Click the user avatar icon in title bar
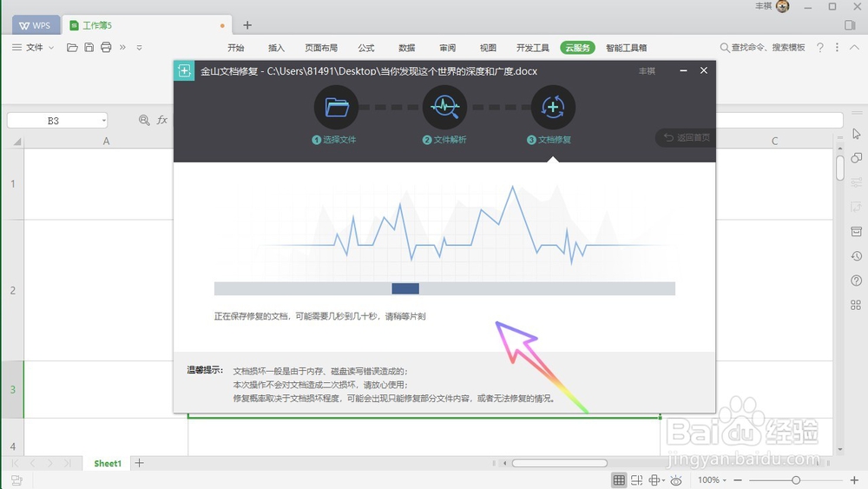 click(782, 6)
